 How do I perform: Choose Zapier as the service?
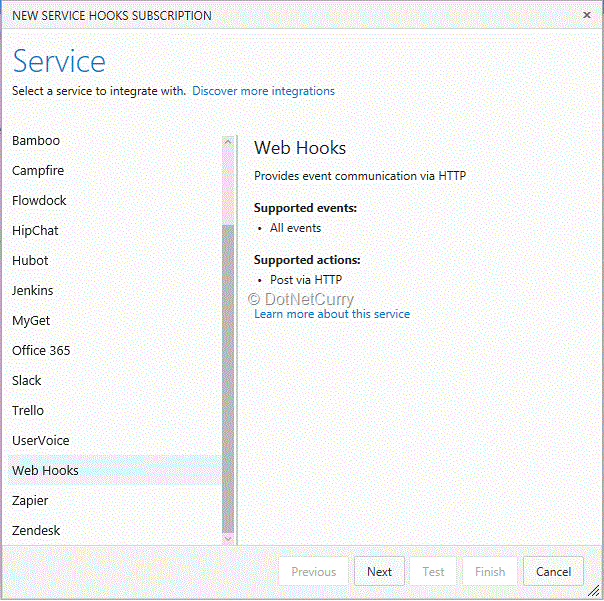click(115, 500)
